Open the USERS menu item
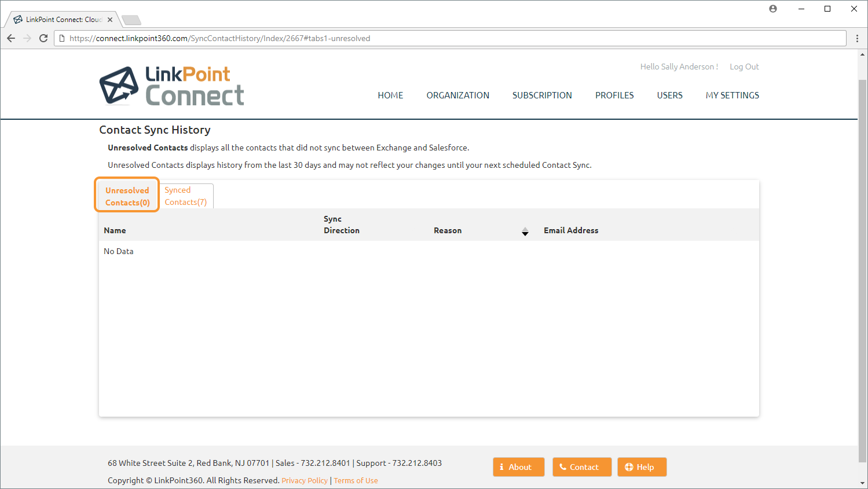This screenshot has width=868, height=489. click(669, 95)
